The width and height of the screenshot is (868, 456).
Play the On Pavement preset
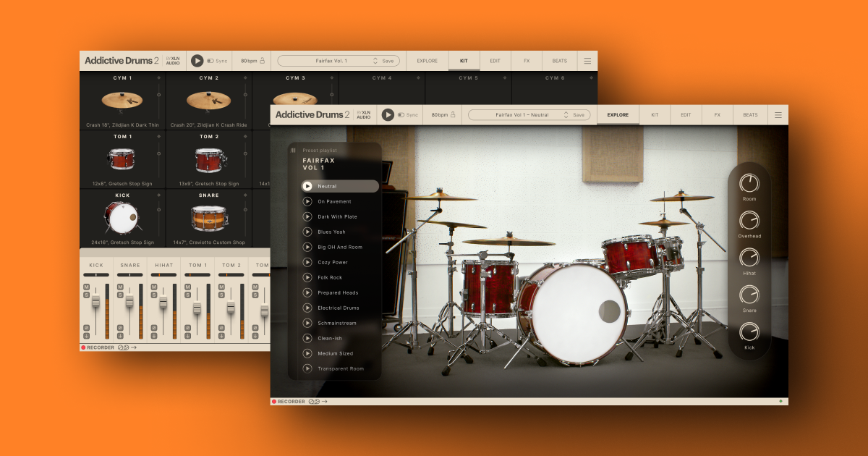307,201
